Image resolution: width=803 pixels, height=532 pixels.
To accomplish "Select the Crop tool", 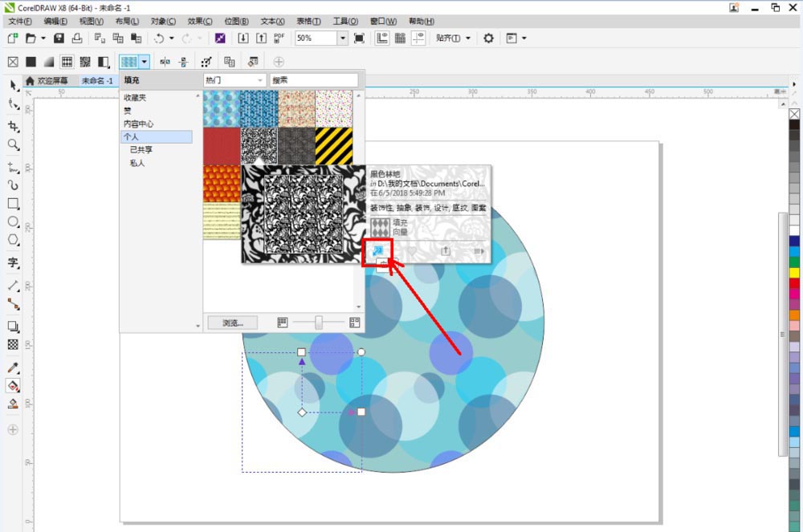I will pos(14,126).
